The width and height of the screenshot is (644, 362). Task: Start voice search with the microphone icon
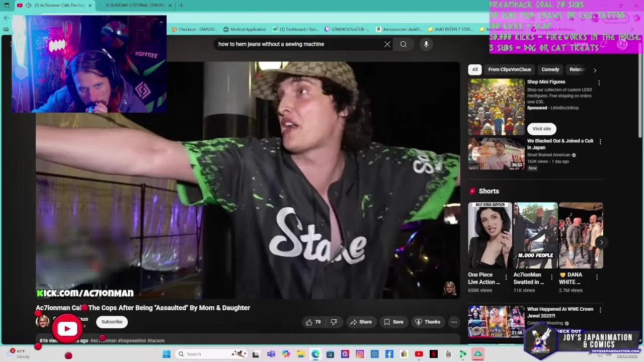tap(426, 44)
